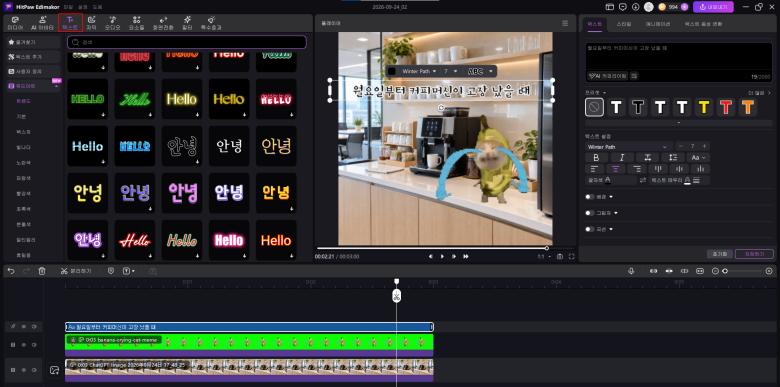Click the add-media icon beside bottom video track
780x387 pixels.
[54, 370]
